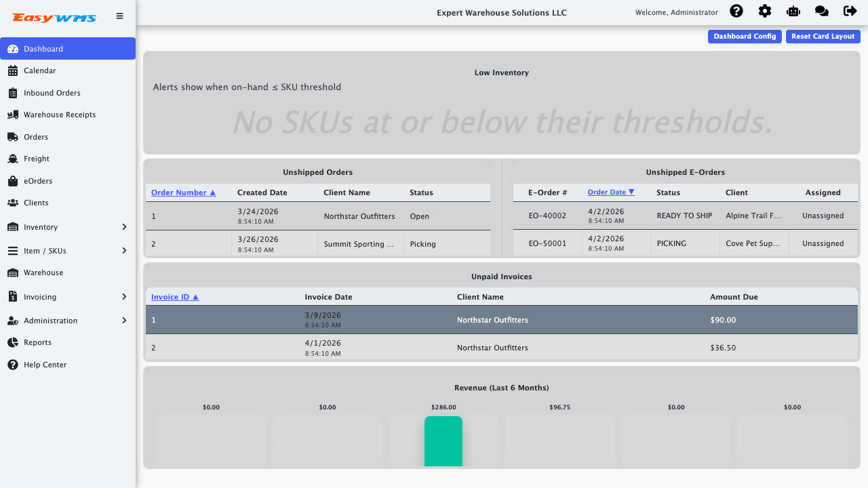Click Amount Due column header

point(734,297)
